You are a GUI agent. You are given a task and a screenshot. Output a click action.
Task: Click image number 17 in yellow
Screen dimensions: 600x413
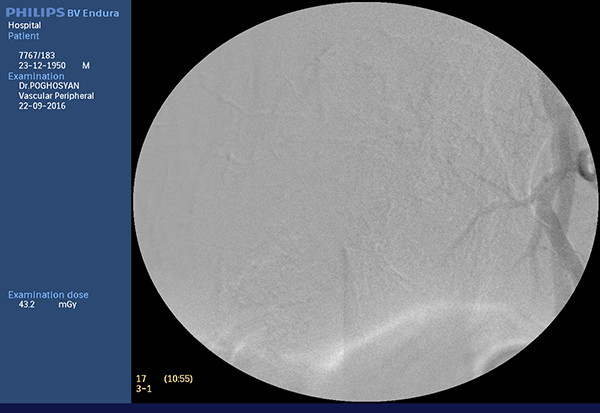click(x=140, y=378)
